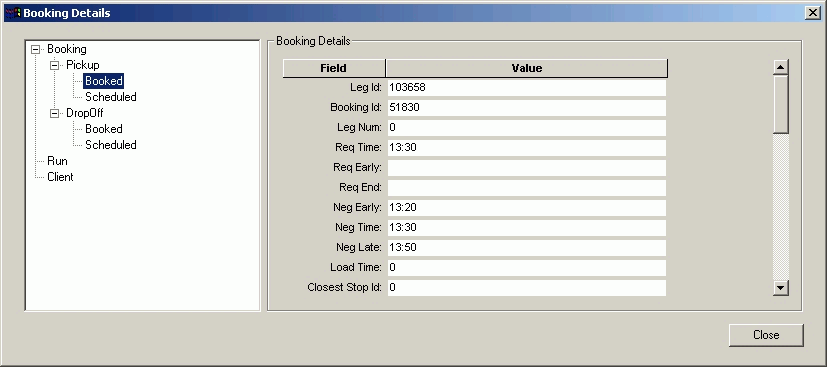Click the Neg Time value 13:30
827x367 pixels.
[x=527, y=228]
